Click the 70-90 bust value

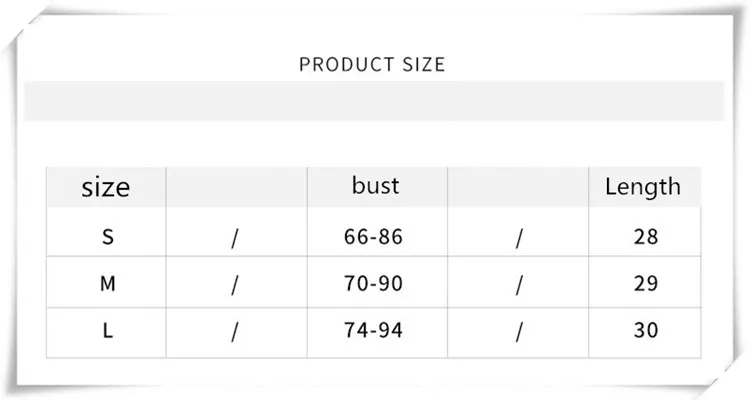[373, 283]
